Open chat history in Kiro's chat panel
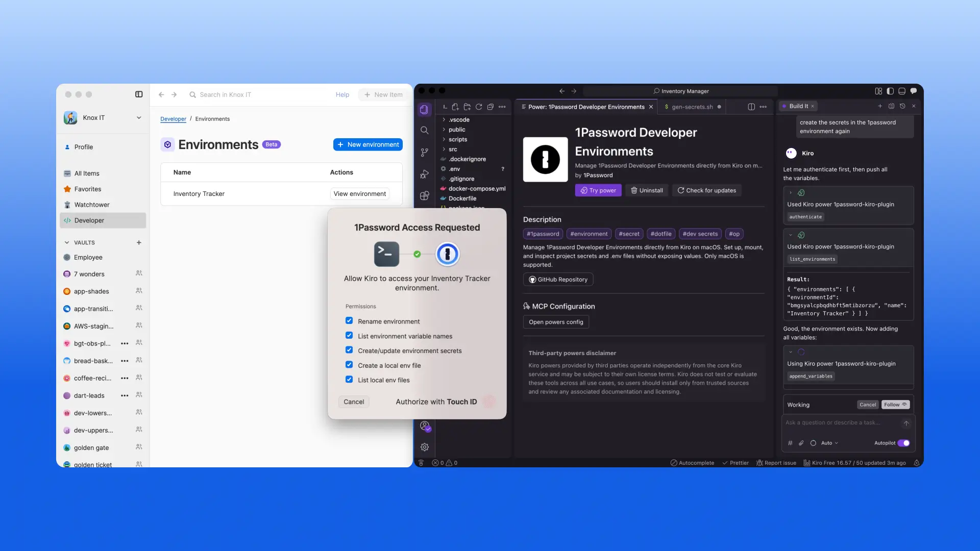The height and width of the screenshot is (551, 980). [x=902, y=106]
